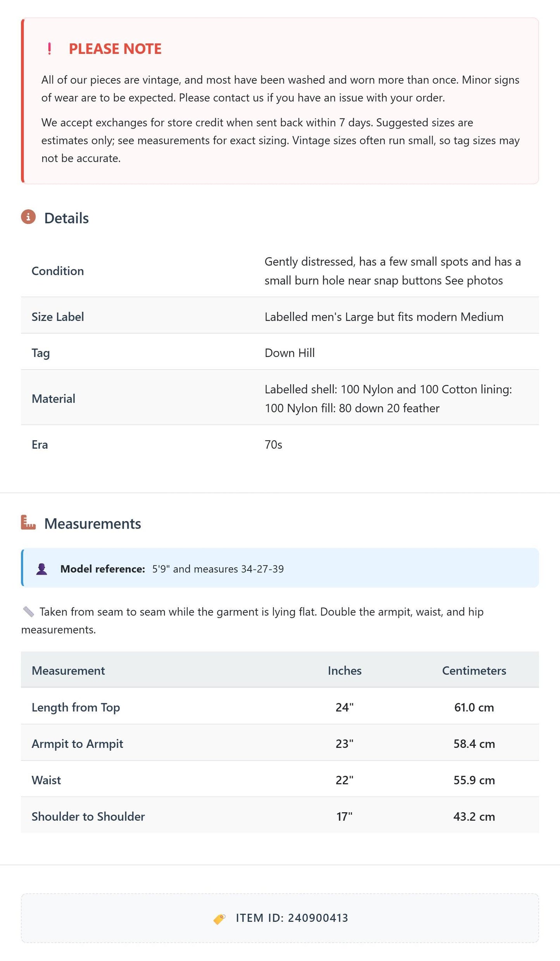This screenshot has width=560, height=961.
Task: Click the Centimeters column header
Action: [474, 671]
